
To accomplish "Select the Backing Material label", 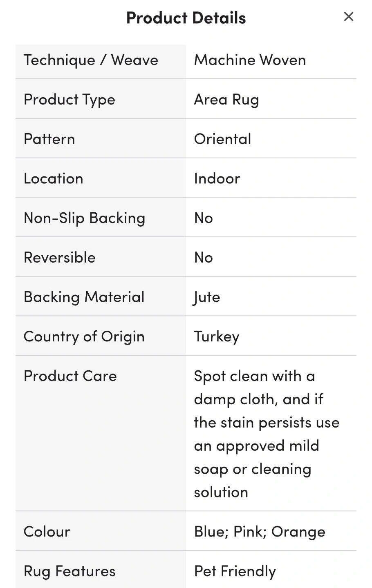I will [84, 297].
